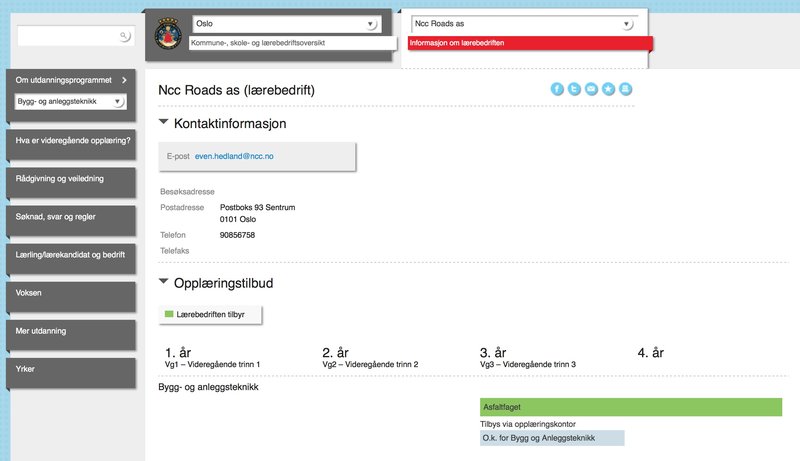Image resolution: width=800 pixels, height=461 pixels.
Task: Click the 1. år column header
Action: coord(178,352)
